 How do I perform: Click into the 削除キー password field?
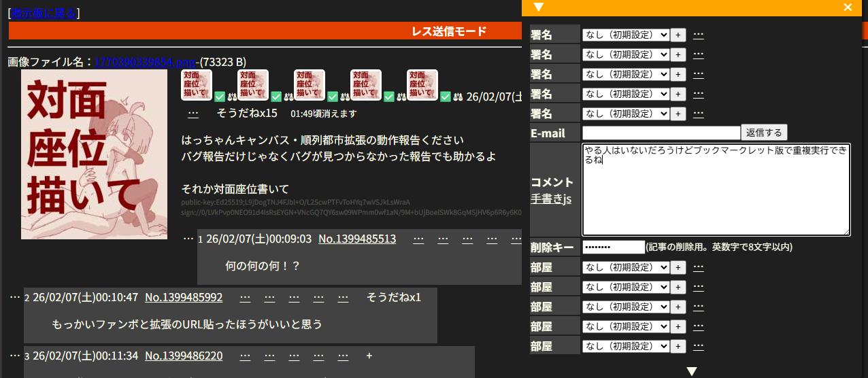point(613,247)
